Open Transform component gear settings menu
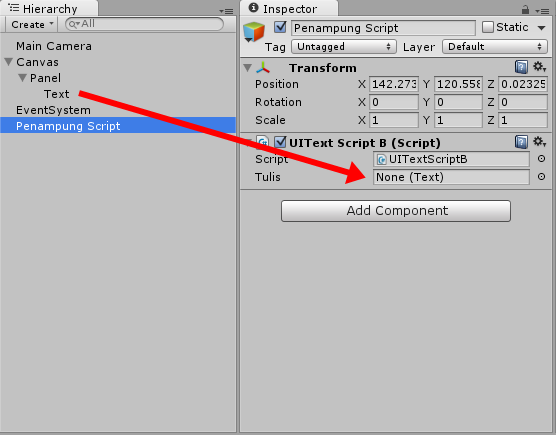The image size is (556, 435). click(540, 67)
